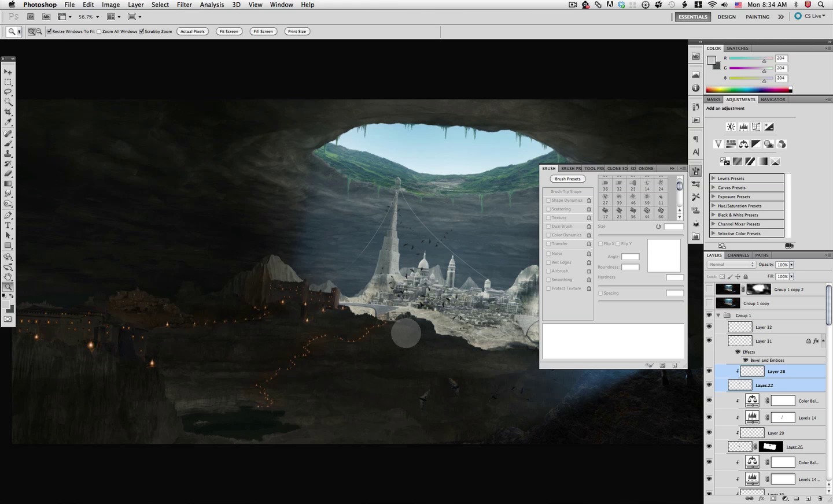This screenshot has width=833, height=504.
Task: Select the Healing Brush tool
Action: point(8,134)
